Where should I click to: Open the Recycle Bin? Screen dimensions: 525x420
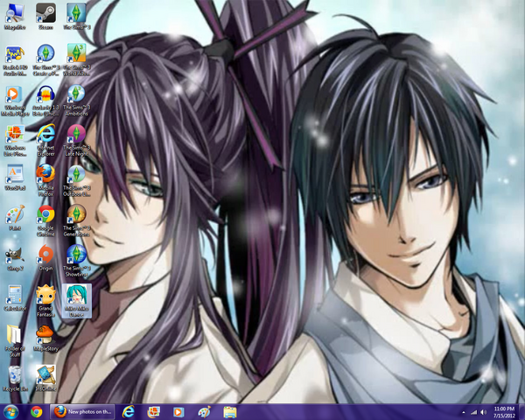coord(15,379)
